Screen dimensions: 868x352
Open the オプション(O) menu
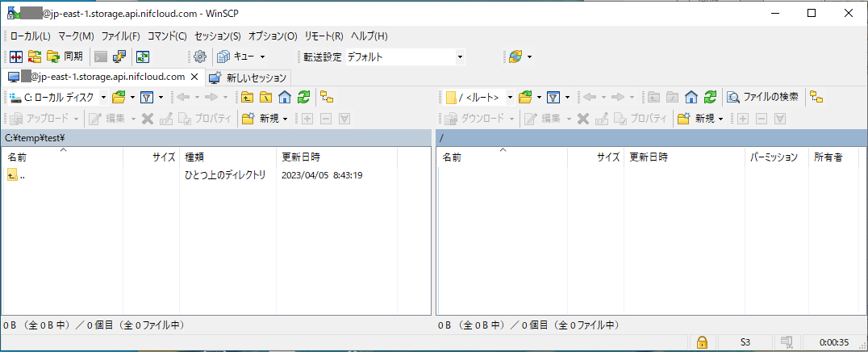273,36
